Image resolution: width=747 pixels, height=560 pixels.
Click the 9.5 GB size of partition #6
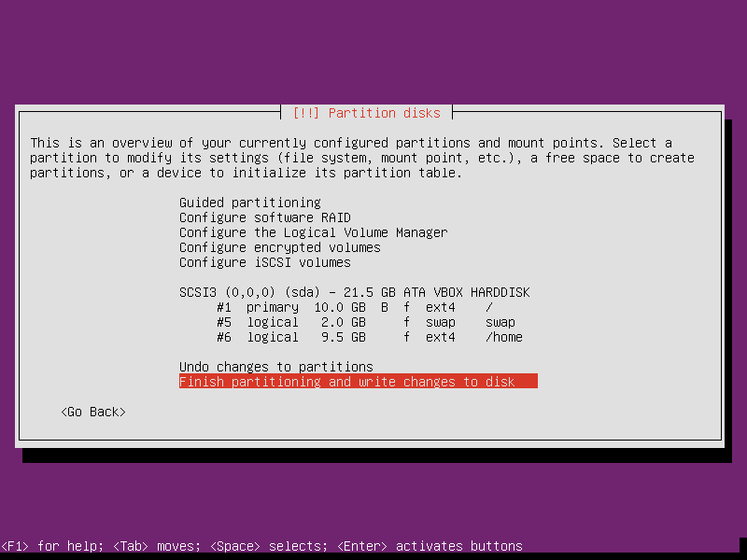click(x=344, y=337)
